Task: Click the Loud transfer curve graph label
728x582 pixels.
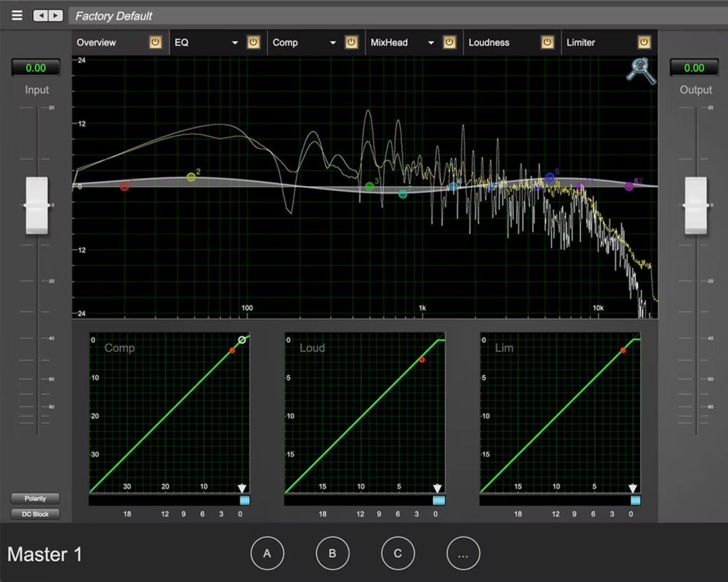Action: pos(312,348)
